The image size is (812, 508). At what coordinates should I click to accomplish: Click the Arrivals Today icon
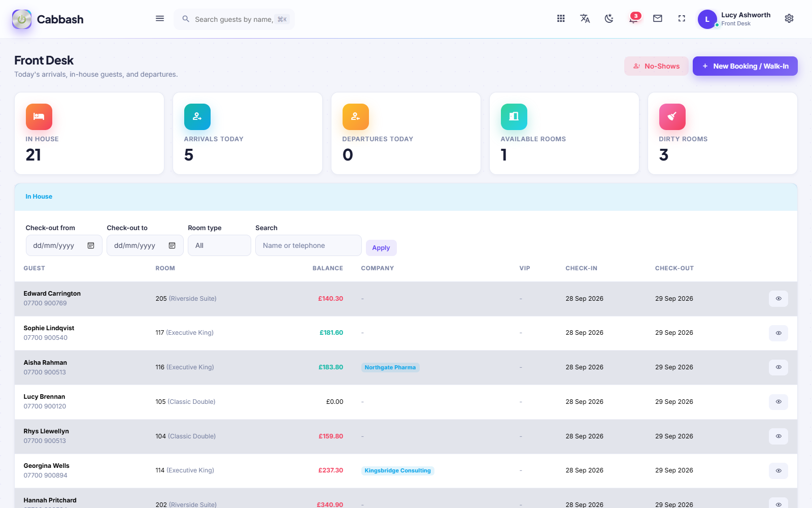197,117
